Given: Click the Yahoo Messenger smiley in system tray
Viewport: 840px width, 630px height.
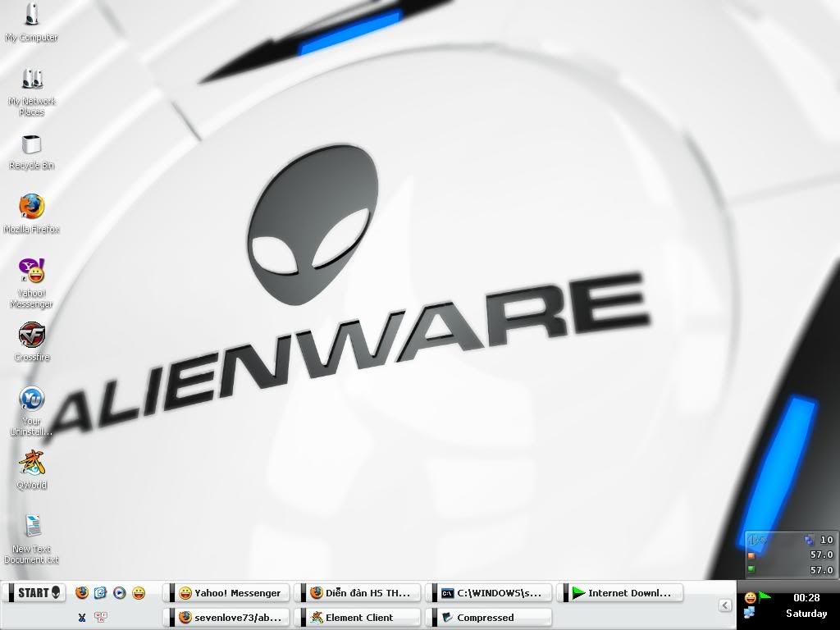Looking at the screenshot, I should click(x=751, y=597).
